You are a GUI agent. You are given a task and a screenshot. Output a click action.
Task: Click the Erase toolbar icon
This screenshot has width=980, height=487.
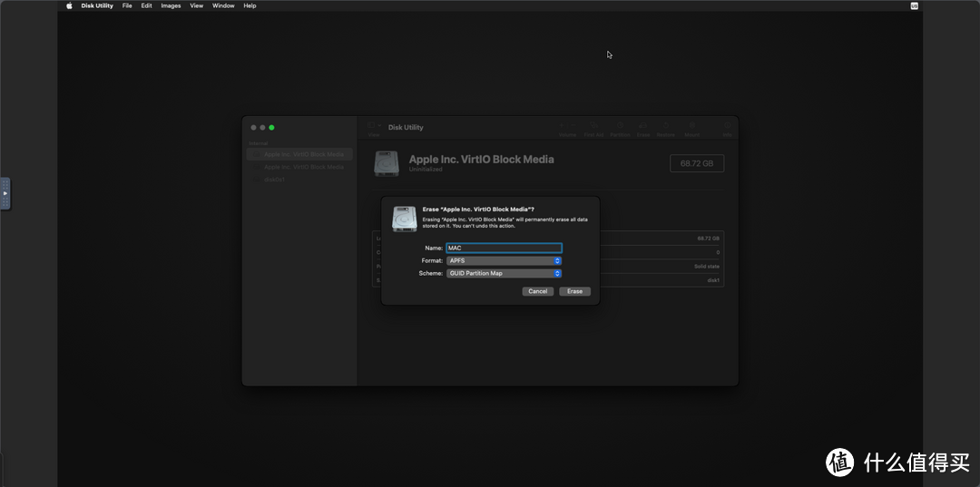(643, 125)
